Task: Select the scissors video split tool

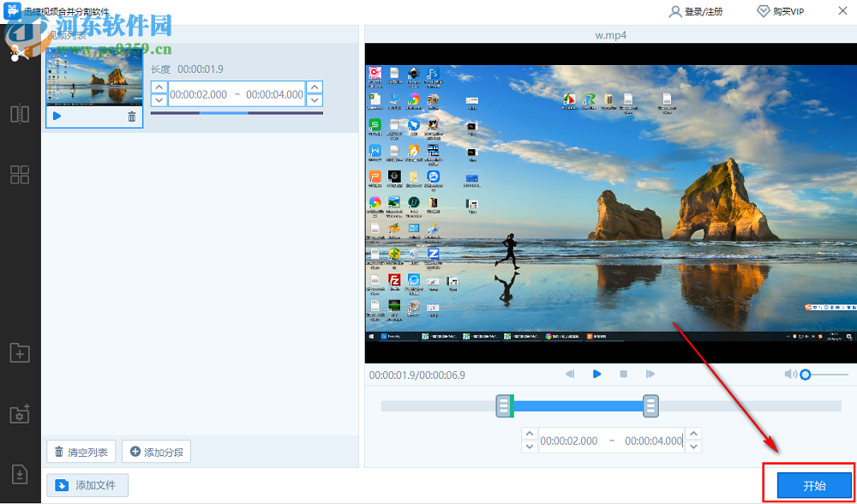Action: pos(19,53)
